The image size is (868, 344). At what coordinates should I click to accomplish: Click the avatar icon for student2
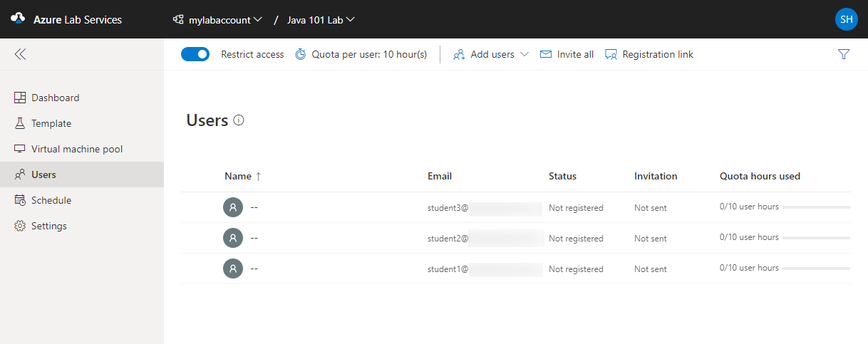pyautogui.click(x=233, y=238)
